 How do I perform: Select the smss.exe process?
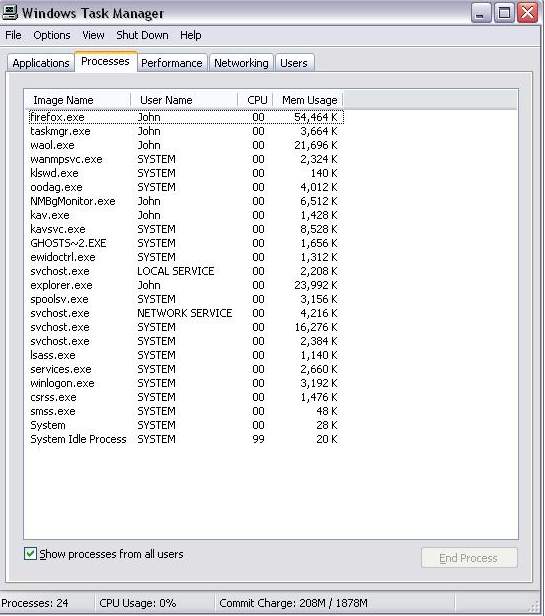[x=186, y=412]
